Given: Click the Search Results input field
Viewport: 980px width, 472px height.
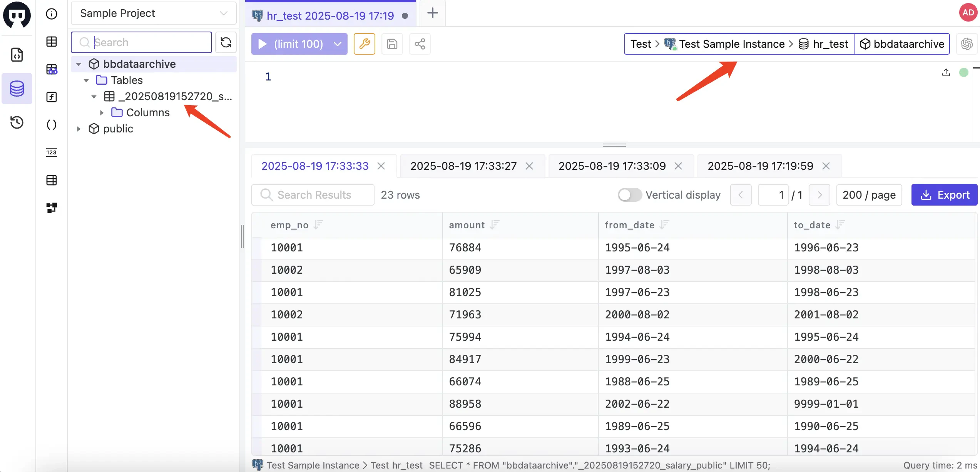Looking at the screenshot, I should coord(314,195).
